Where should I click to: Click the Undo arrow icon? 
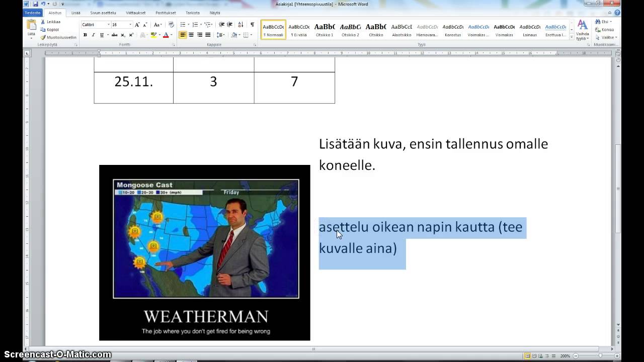tap(43, 4)
